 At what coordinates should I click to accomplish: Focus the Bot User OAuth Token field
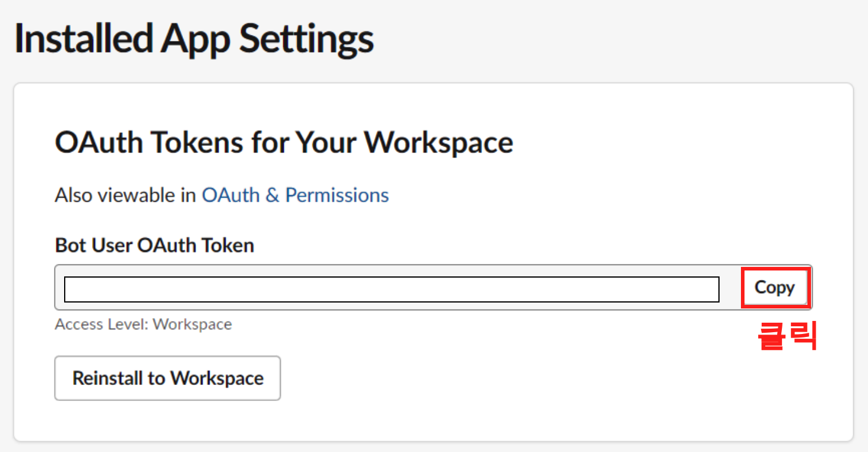point(433,288)
